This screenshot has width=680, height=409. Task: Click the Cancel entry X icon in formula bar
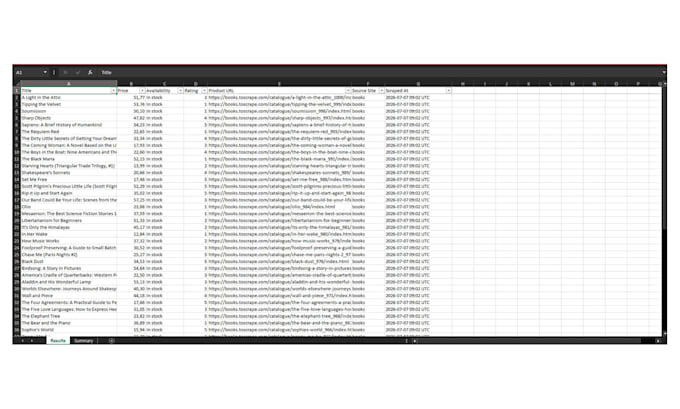pyautogui.click(x=65, y=72)
